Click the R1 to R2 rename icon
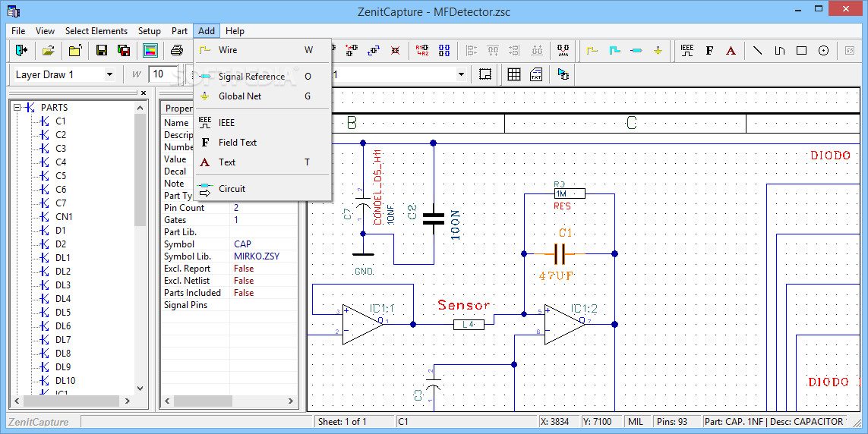The image size is (868, 434). click(x=421, y=51)
